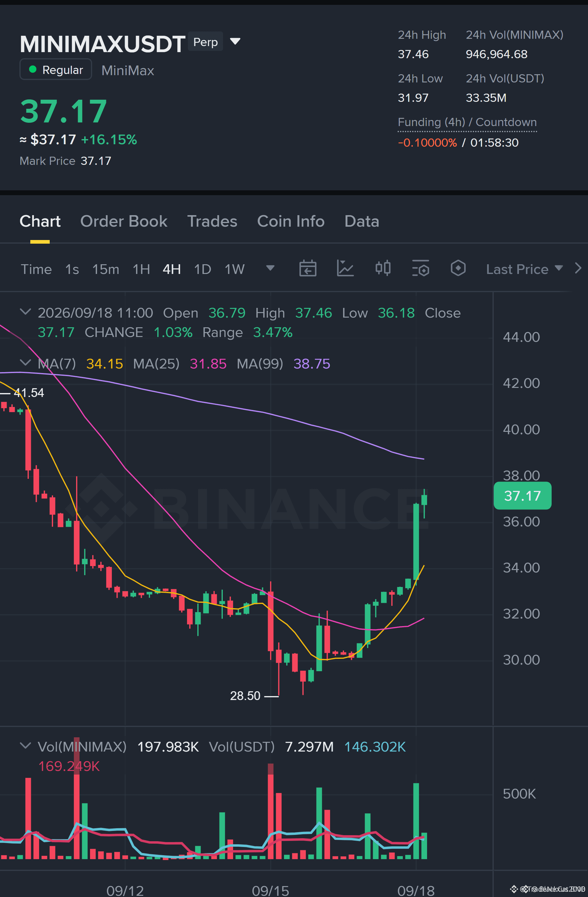Select the 1D timeframe

tap(202, 269)
